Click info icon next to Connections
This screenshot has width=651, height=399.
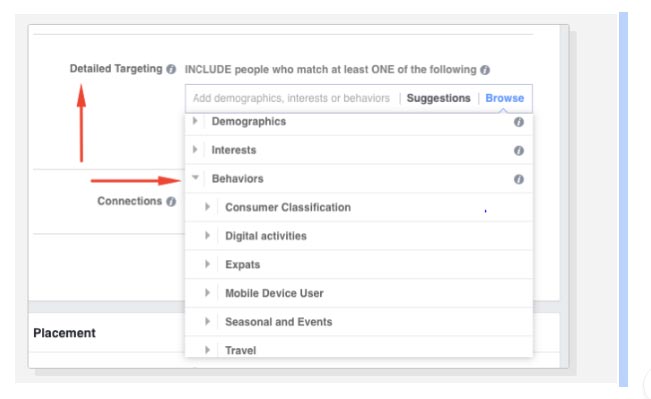click(171, 202)
